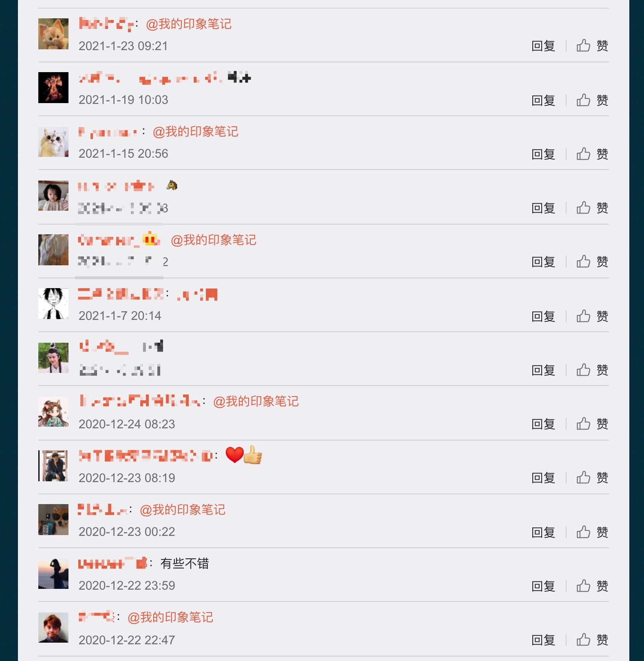Open @我的印象笔记 mention in 2020-12-24 comment
The width and height of the screenshot is (644, 661).
(256, 401)
